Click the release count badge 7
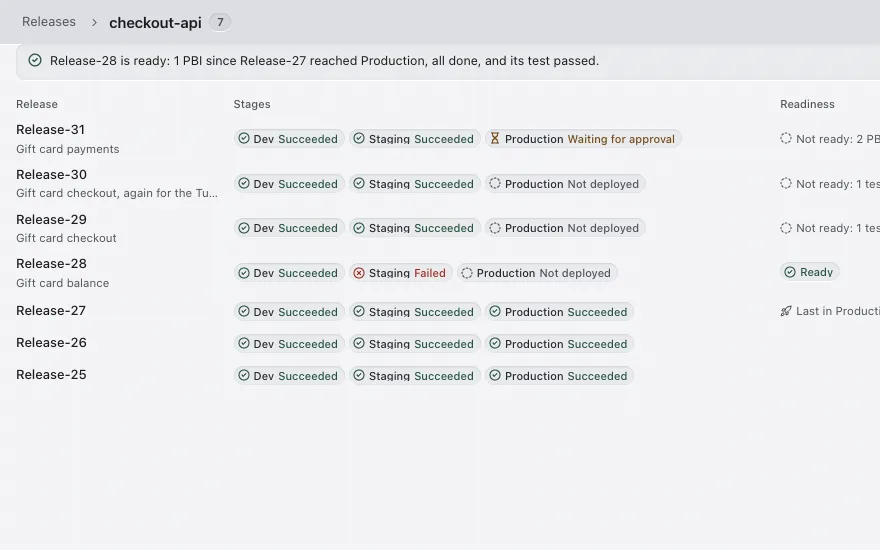Screen dimensions: 880x550 (x=220, y=22)
